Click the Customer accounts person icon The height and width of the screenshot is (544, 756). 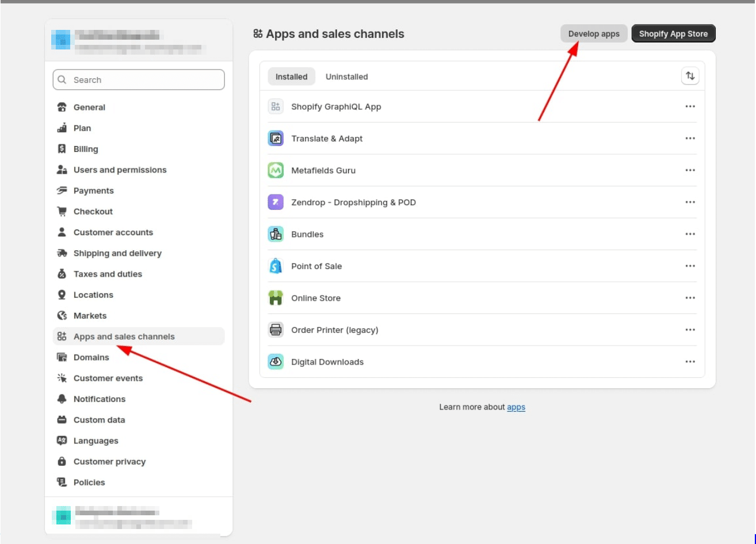pyautogui.click(x=62, y=232)
